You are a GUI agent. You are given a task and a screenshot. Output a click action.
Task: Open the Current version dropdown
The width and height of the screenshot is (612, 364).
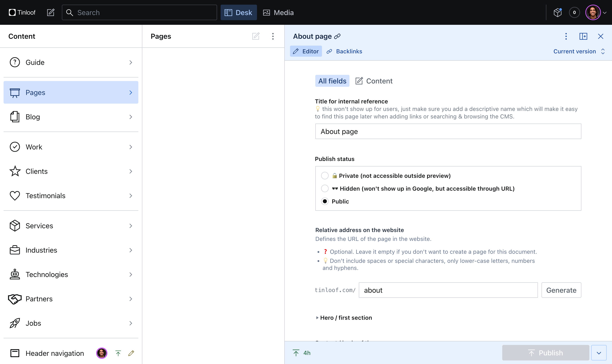[579, 51]
